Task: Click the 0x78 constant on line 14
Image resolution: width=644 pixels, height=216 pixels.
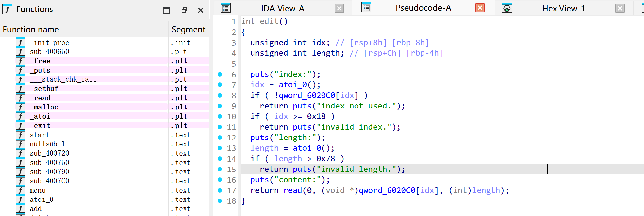Action: click(x=326, y=159)
